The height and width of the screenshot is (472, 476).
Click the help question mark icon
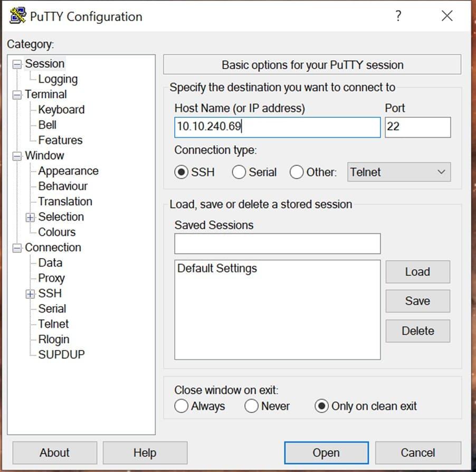pyautogui.click(x=398, y=15)
